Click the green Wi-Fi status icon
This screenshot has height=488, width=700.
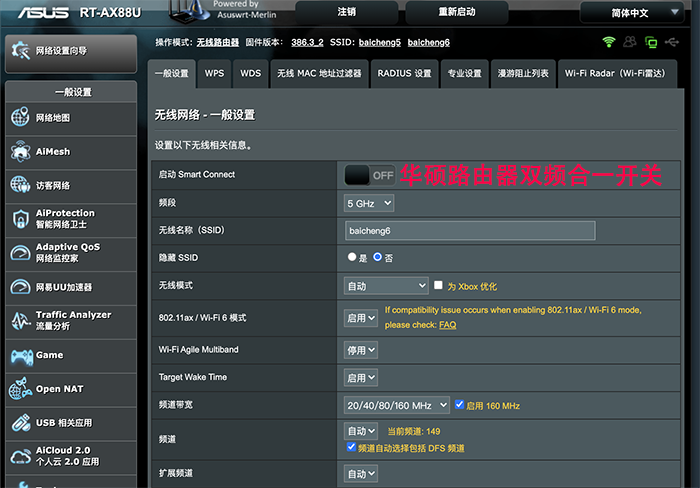pos(608,42)
